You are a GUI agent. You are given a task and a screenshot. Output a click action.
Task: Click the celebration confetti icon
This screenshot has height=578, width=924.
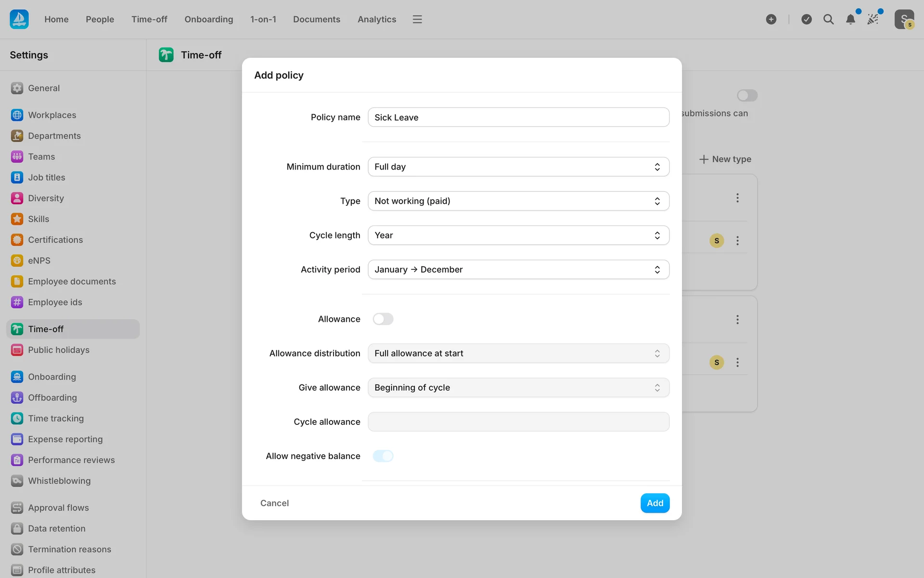coord(873,19)
